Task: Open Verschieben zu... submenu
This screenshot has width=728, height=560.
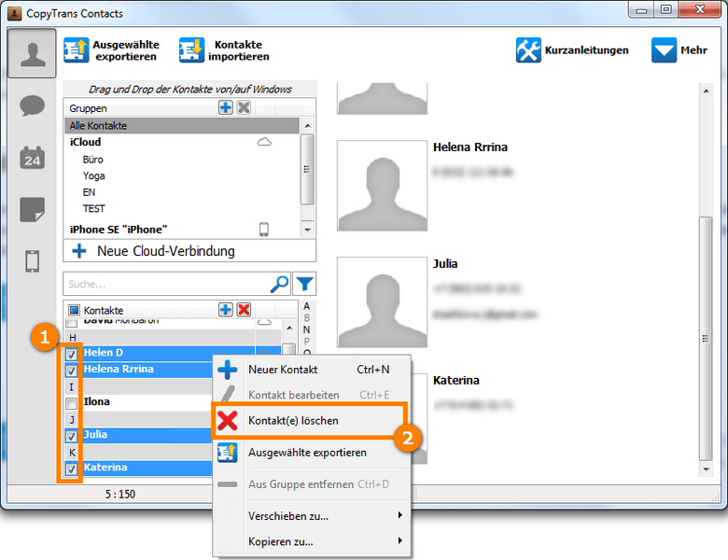Action: tap(312, 516)
